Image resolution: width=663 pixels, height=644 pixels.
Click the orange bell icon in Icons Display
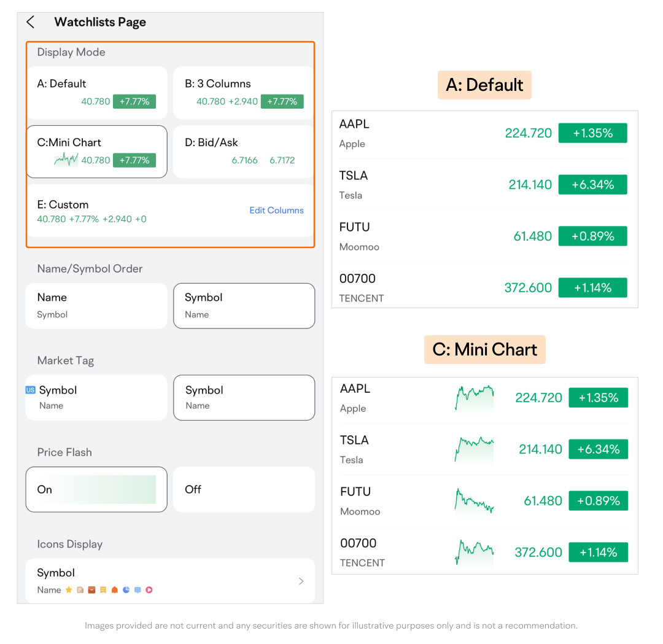pos(115,590)
